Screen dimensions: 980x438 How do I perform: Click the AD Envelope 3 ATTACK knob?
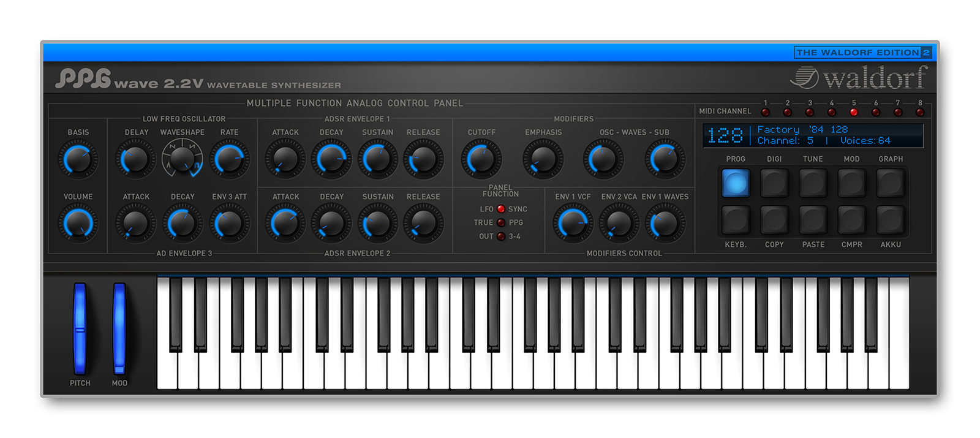[x=135, y=224]
